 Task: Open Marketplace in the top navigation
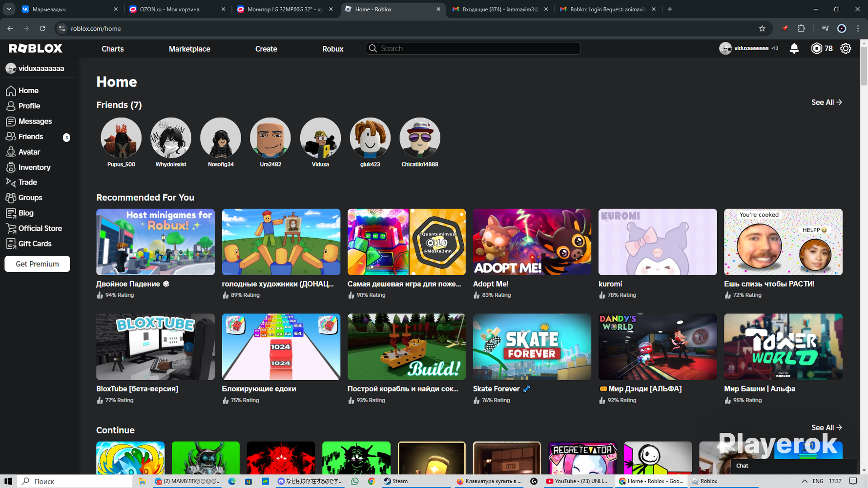[189, 49]
